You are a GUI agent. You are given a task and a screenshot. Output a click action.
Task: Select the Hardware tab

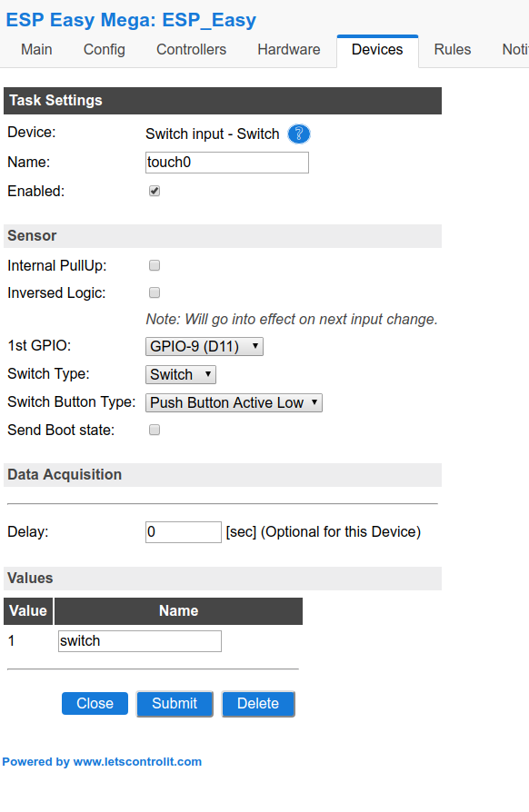pos(289,50)
